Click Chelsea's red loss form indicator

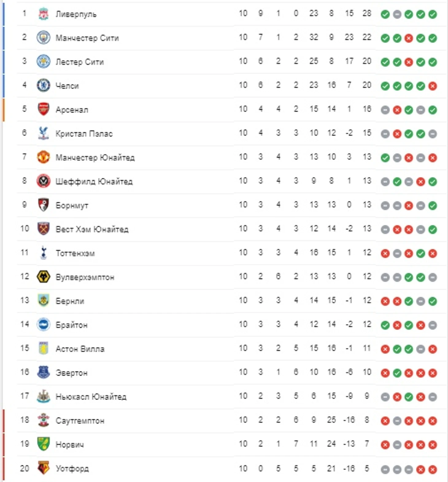[432, 86]
